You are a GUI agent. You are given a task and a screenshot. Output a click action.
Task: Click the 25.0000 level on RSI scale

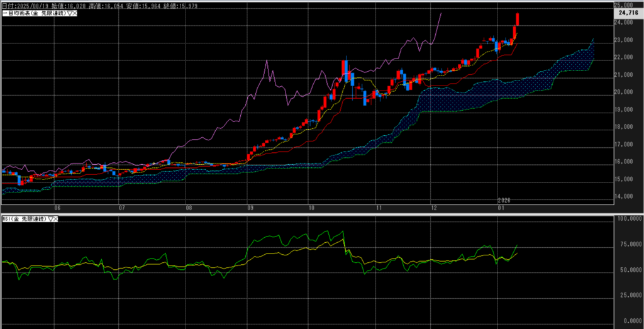[x=628, y=294]
